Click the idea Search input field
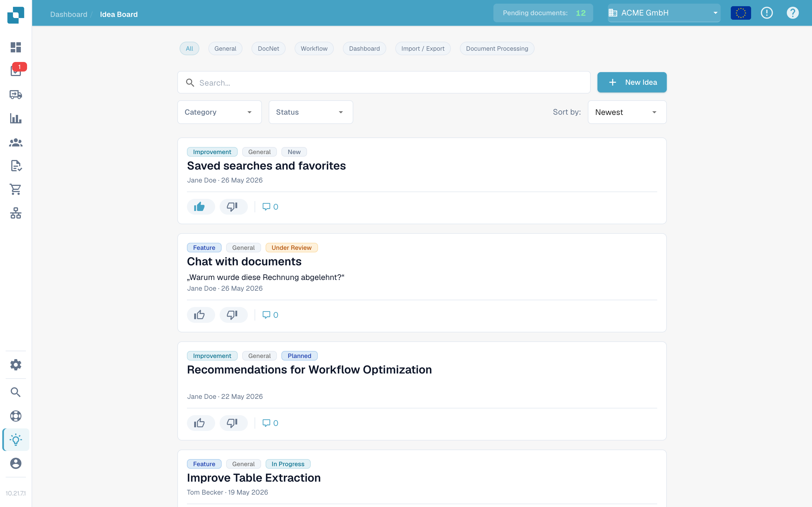The image size is (812, 507). coord(384,83)
